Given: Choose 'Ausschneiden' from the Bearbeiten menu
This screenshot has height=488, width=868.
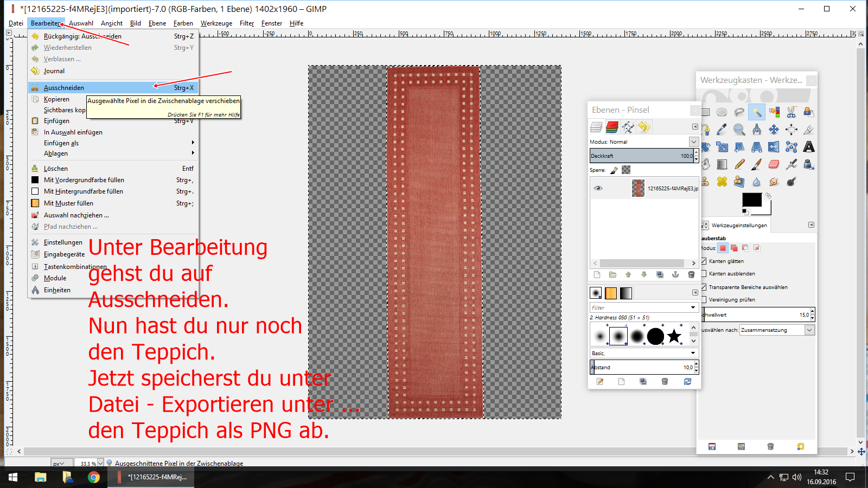Looking at the screenshot, I should click(x=63, y=87).
